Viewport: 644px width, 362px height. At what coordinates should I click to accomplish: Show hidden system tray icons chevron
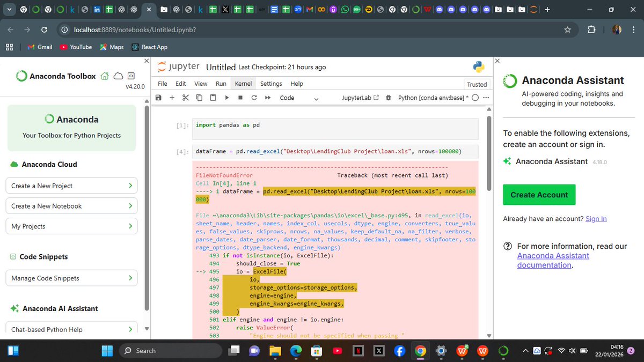(x=526, y=351)
